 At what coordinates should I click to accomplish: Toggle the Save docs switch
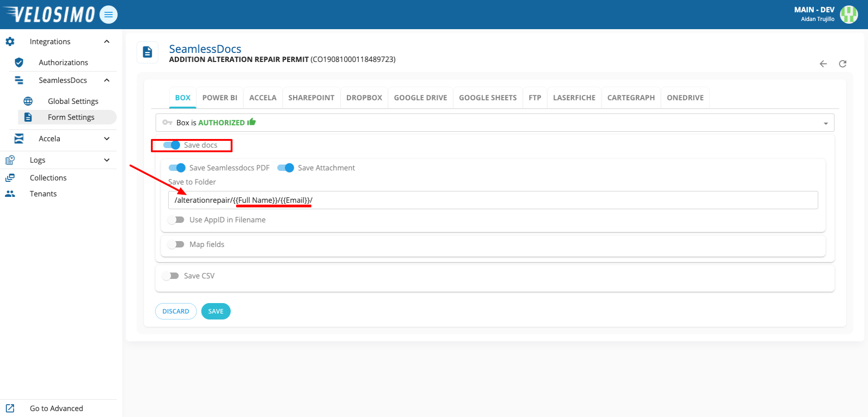(171, 145)
